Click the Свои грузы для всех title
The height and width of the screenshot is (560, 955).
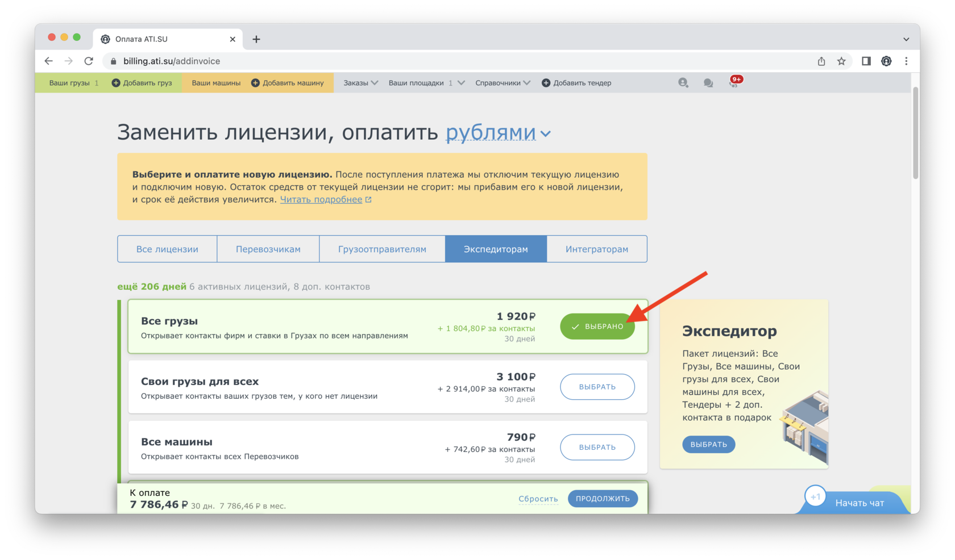200,381
